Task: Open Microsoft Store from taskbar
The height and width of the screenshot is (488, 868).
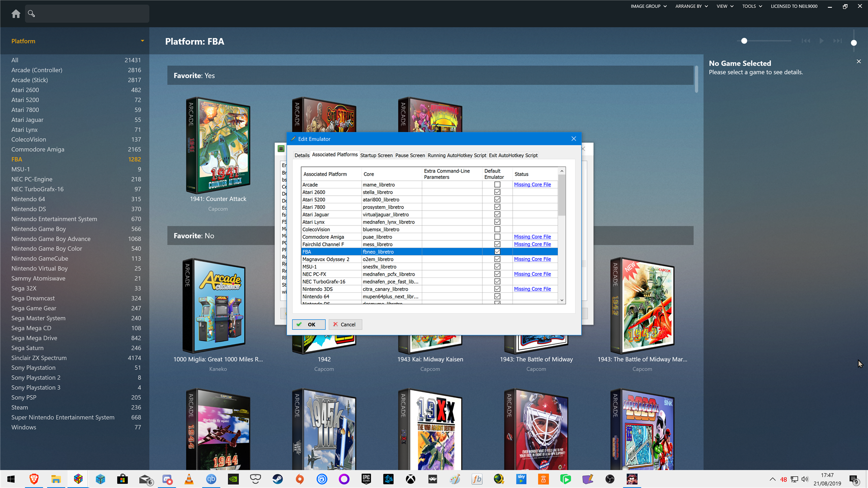Action: 123,479
